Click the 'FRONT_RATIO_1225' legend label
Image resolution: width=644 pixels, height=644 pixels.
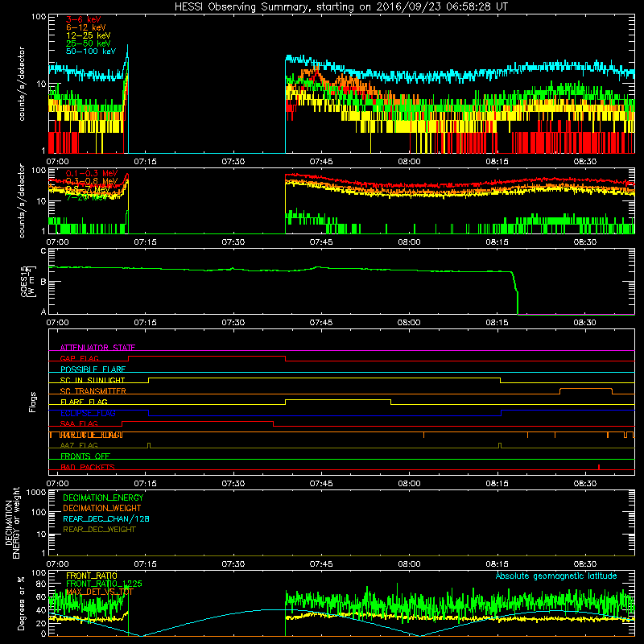[104, 584]
